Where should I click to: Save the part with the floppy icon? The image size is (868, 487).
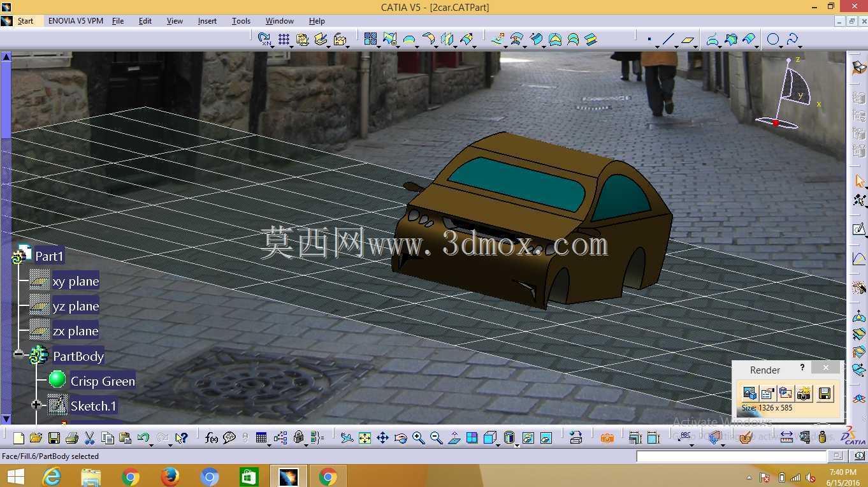(54, 438)
